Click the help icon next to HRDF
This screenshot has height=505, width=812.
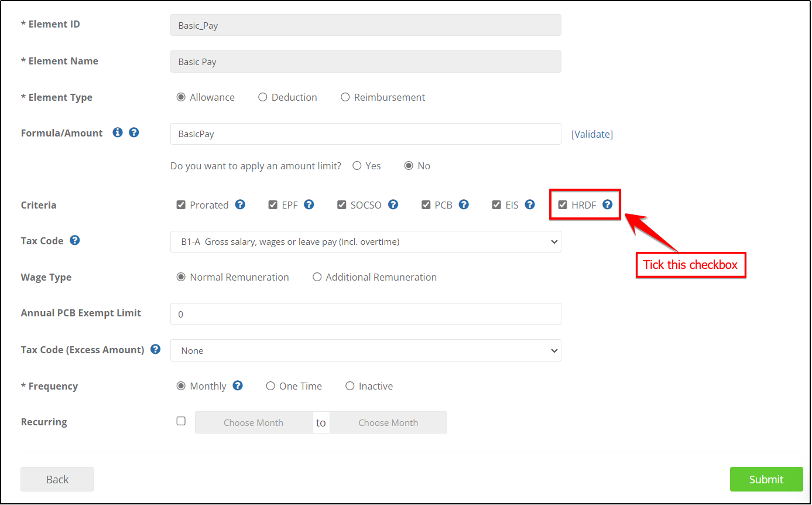click(608, 204)
